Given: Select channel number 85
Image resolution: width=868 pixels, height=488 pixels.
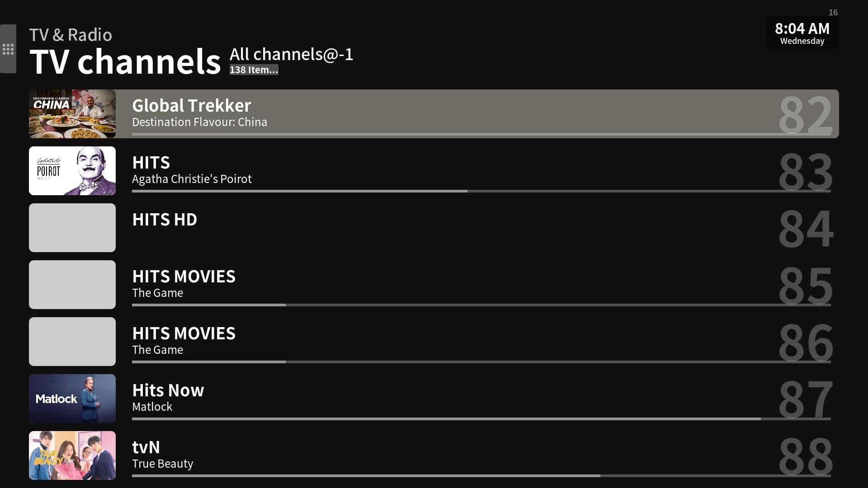Looking at the screenshot, I should tap(805, 286).
